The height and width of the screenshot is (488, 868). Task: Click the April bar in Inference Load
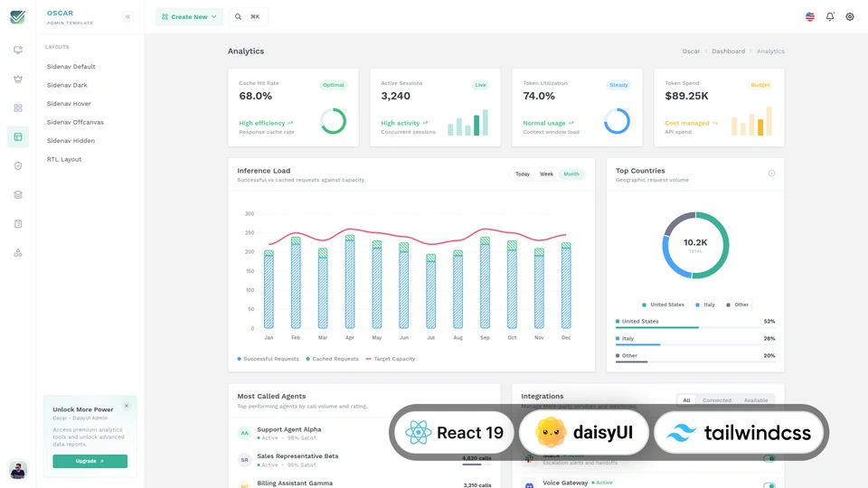[350, 282]
